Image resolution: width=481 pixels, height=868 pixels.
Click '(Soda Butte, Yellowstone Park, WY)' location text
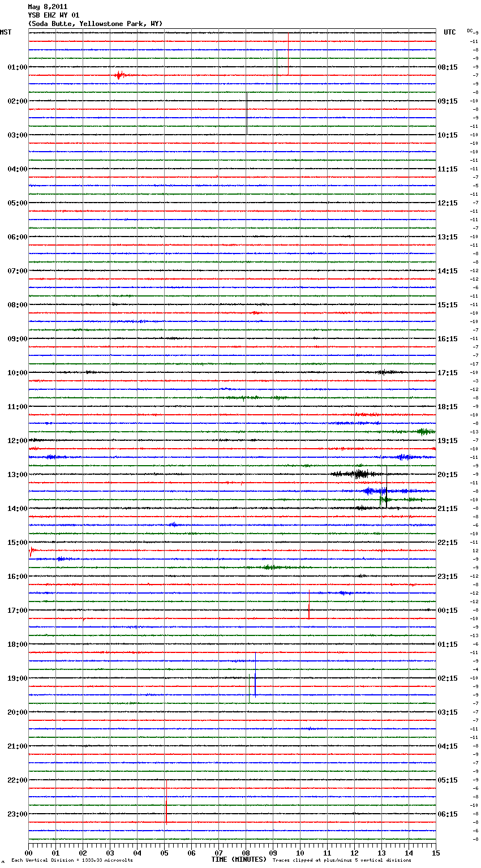click(95, 24)
